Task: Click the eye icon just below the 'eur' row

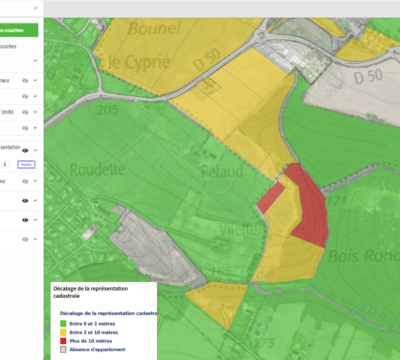Action: coord(25,201)
